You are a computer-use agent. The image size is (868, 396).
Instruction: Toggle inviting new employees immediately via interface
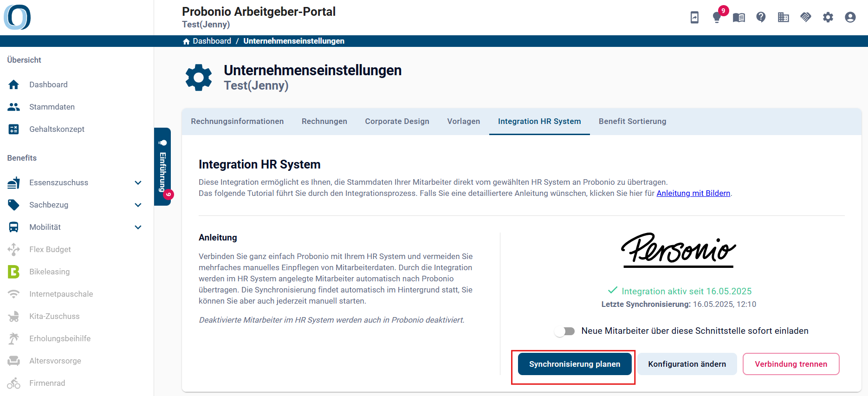[564, 331]
